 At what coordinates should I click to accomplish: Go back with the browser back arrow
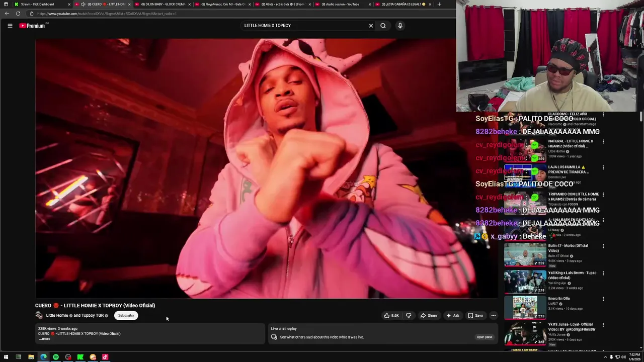point(7,14)
